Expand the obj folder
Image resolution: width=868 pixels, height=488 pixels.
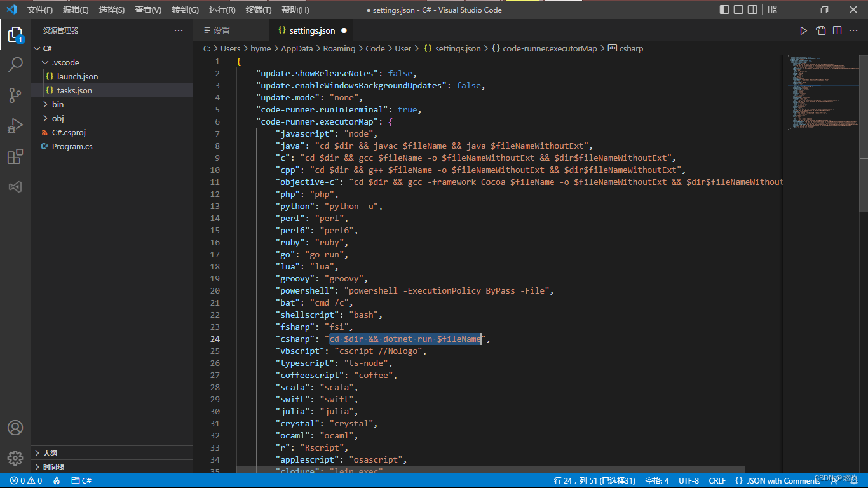(x=112, y=118)
